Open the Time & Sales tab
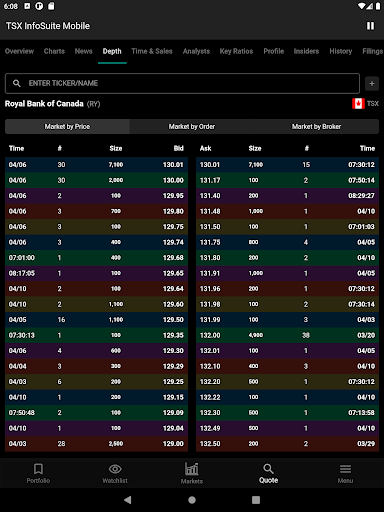 point(152,51)
